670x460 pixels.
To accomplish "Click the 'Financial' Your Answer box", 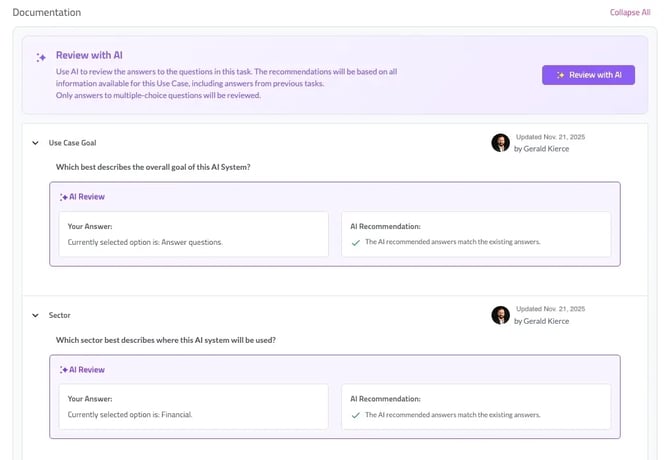I will (194, 407).
